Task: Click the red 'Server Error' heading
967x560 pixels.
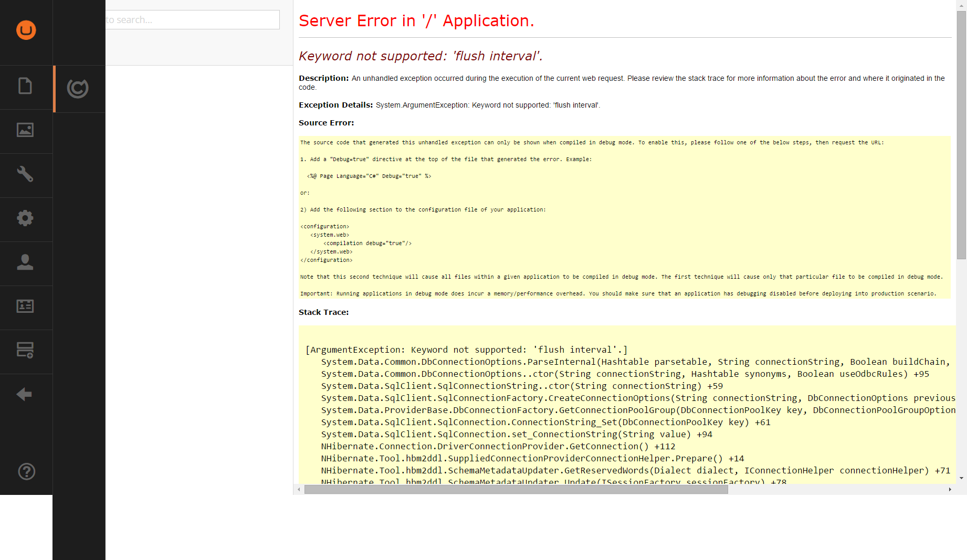Action: tap(416, 21)
